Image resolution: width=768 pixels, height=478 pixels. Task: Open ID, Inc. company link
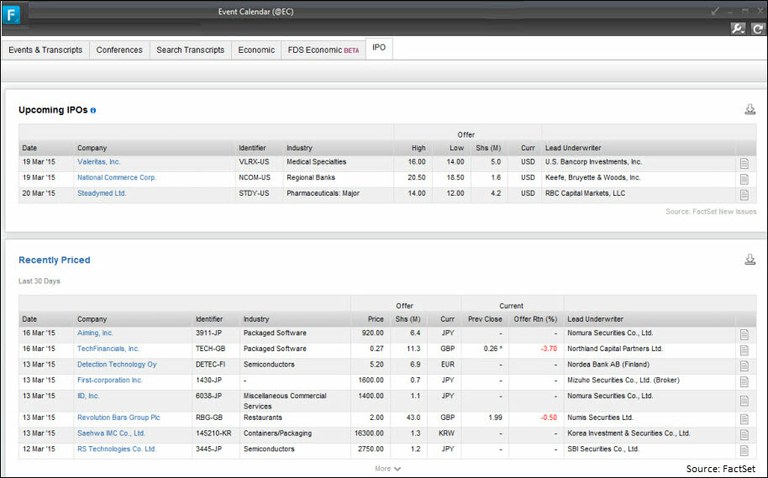tap(88, 395)
